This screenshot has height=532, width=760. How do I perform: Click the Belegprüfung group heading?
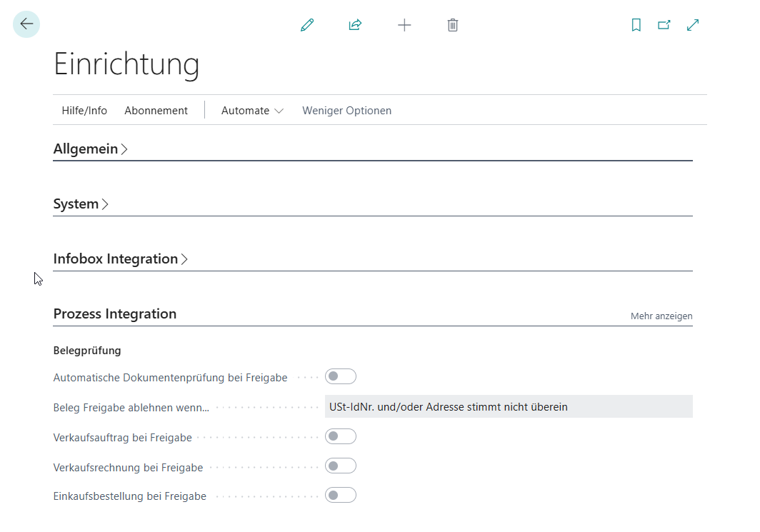tap(87, 351)
